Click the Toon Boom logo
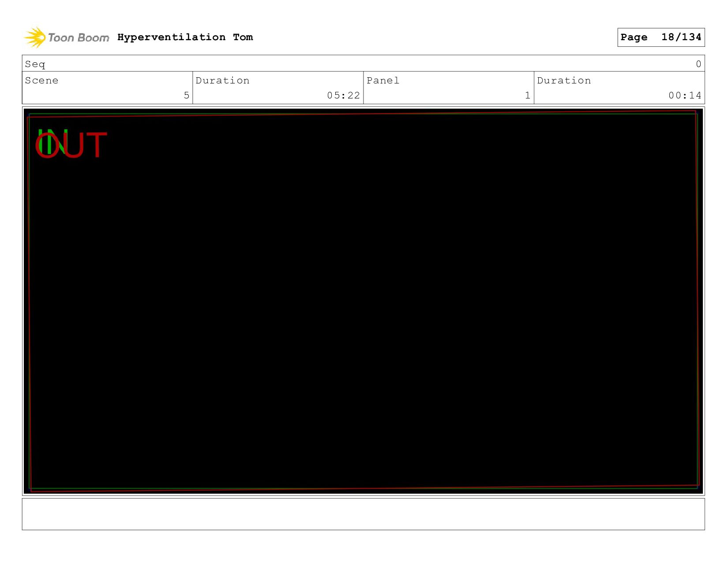 pos(66,37)
